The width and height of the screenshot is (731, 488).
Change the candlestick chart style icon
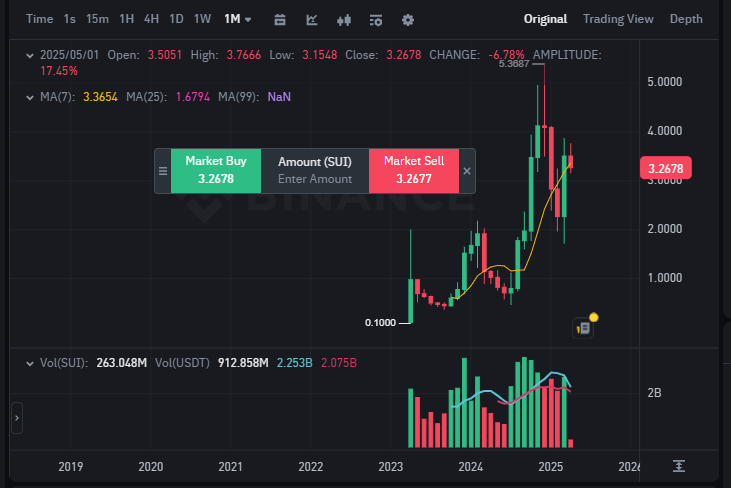344,20
